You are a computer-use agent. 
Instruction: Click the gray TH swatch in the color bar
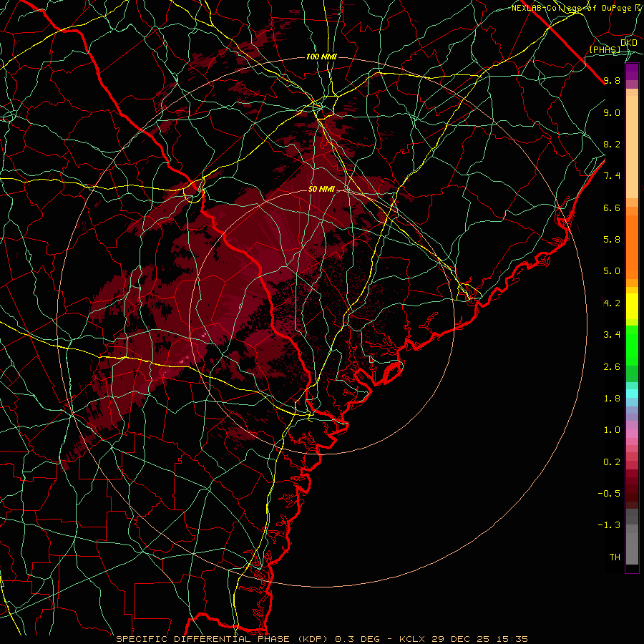632,550
